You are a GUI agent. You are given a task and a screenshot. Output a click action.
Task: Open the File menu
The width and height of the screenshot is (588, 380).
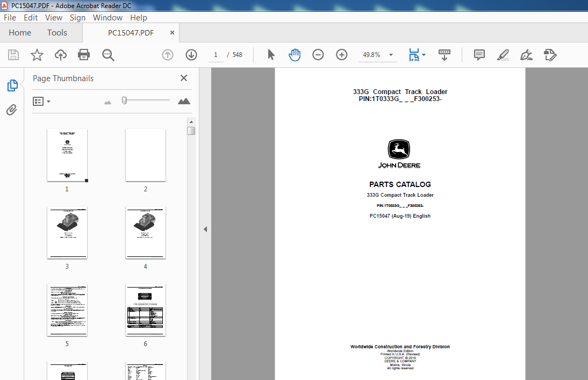pyautogui.click(x=10, y=18)
